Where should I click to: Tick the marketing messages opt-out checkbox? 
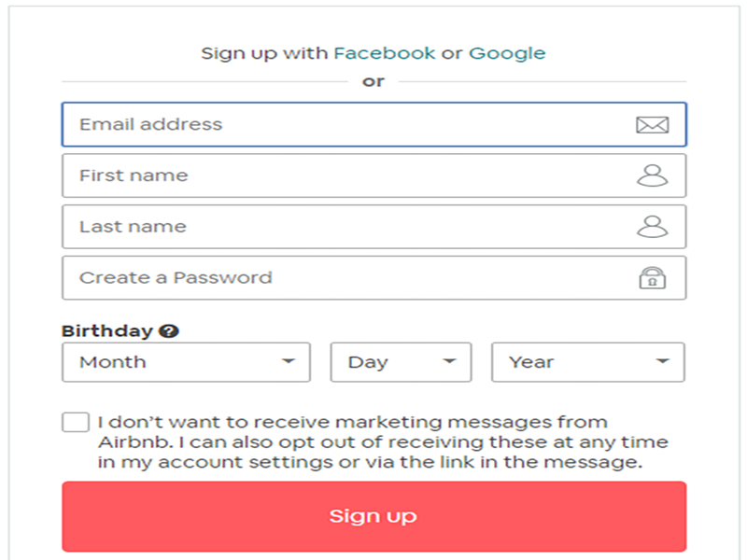pyautogui.click(x=76, y=423)
